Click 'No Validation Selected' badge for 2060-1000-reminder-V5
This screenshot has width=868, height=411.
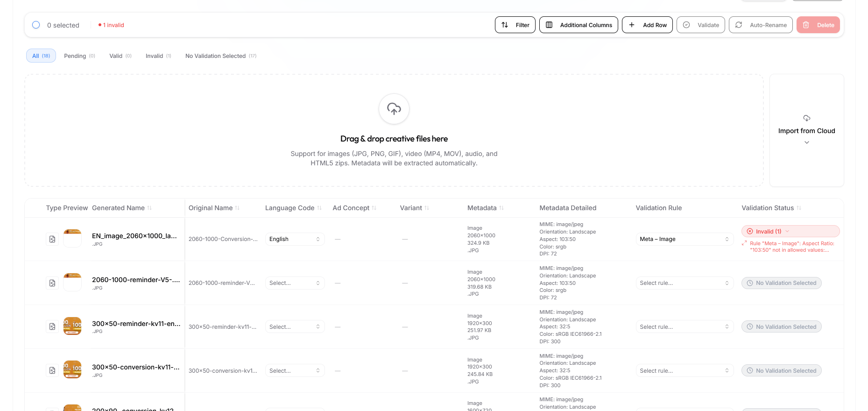782,283
